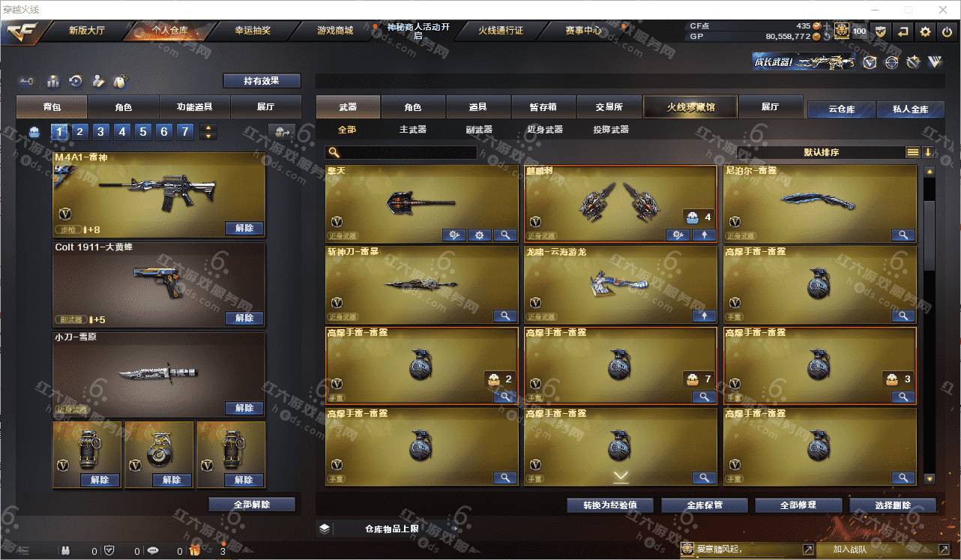
Task: Click the 全部解除 button
Action: tap(252, 505)
